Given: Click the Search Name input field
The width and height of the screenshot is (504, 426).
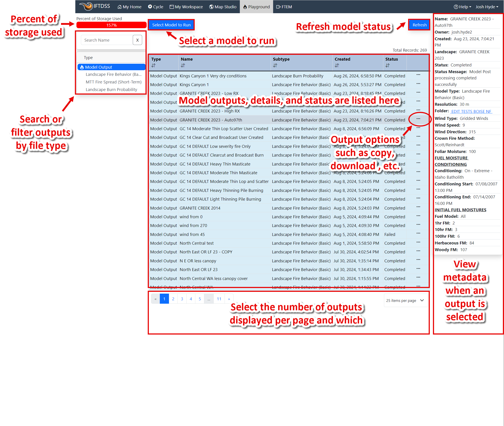Looking at the screenshot, I should click(x=107, y=40).
